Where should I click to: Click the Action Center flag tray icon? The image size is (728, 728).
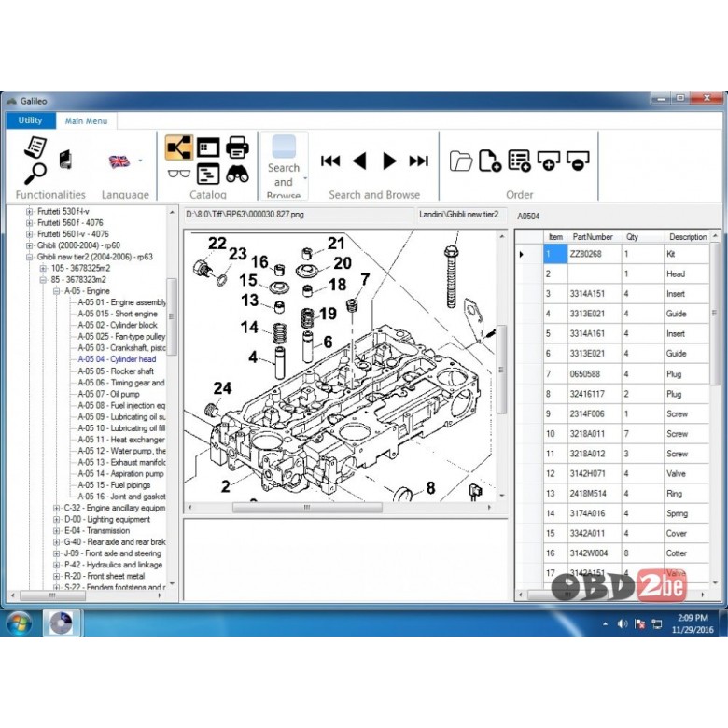[639, 624]
